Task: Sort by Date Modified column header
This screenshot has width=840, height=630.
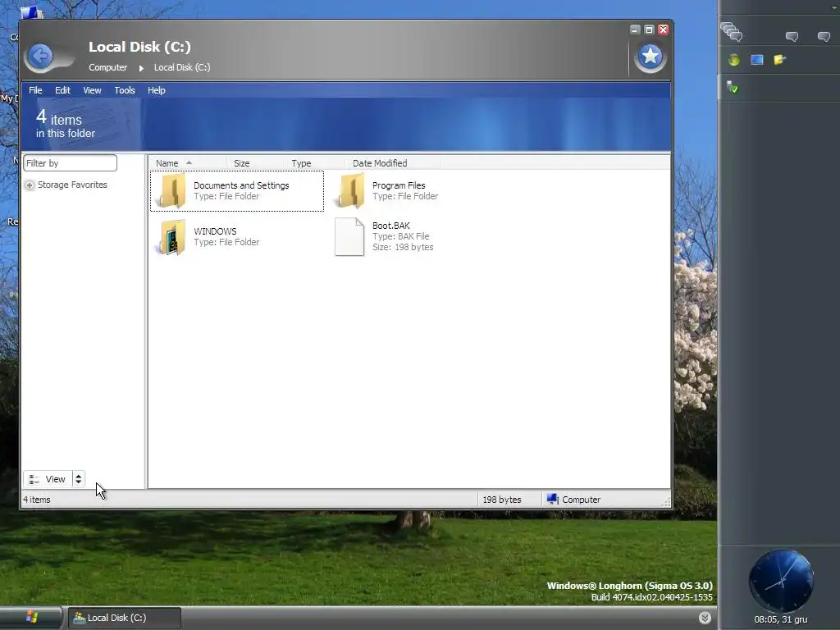Action: point(393,163)
